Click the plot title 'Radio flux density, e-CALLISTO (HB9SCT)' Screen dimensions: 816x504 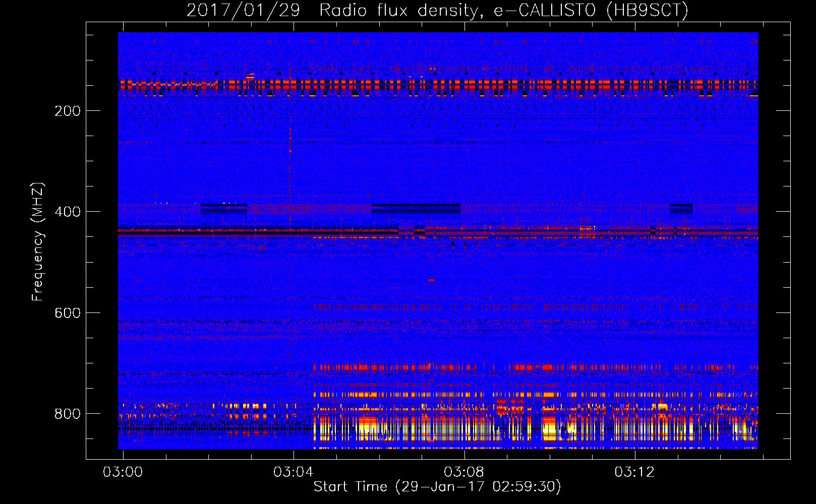pyautogui.click(x=504, y=10)
